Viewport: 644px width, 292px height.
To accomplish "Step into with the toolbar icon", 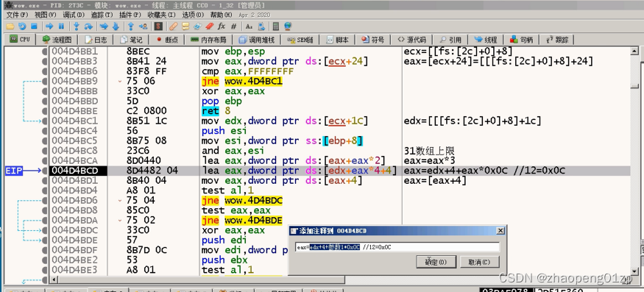I will click(77, 26).
